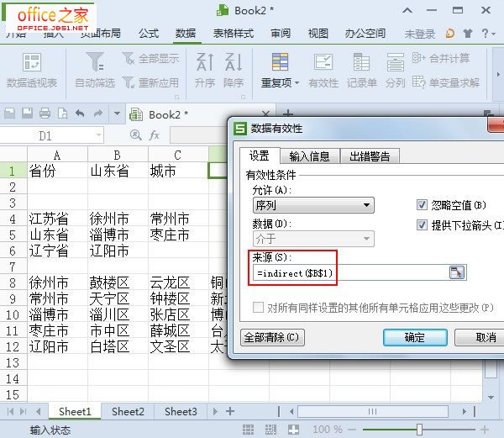
Task: Click the 数据透视表 pivot table icon
Action: click(32, 63)
